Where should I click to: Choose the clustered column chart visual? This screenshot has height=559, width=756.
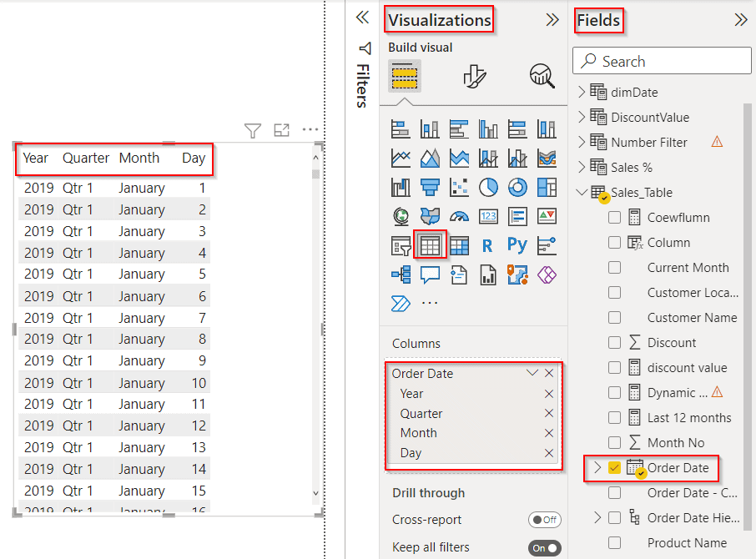(x=488, y=129)
